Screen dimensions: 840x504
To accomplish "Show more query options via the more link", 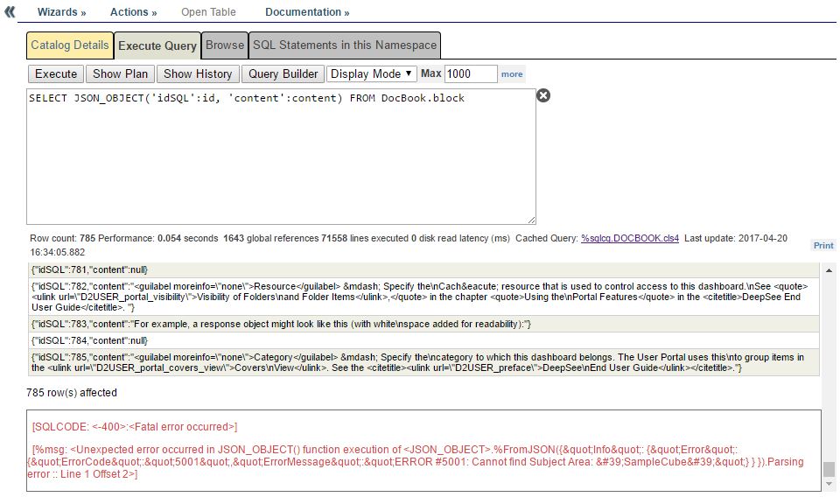I will coord(512,74).
